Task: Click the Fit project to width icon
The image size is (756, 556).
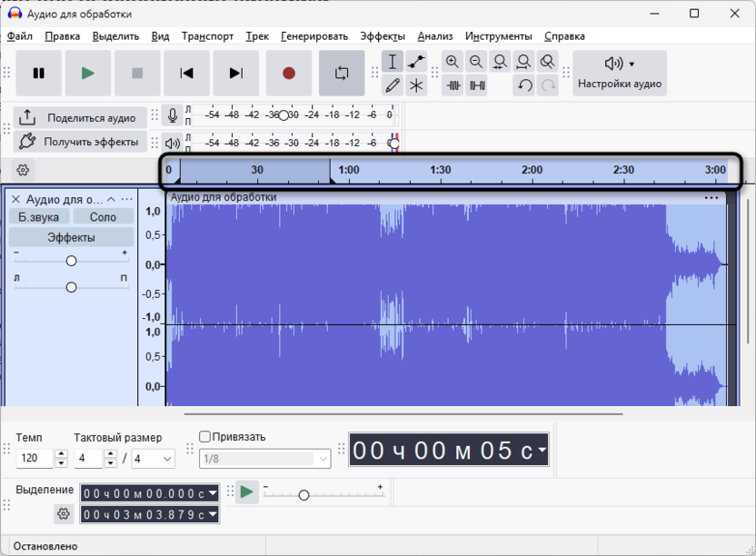Action: pos(523,61)
